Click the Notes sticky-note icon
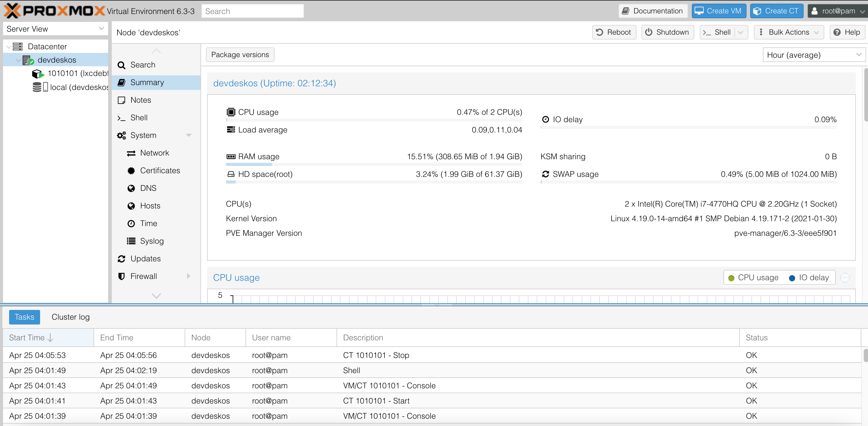The image size is (868, 426). (121, 100)
